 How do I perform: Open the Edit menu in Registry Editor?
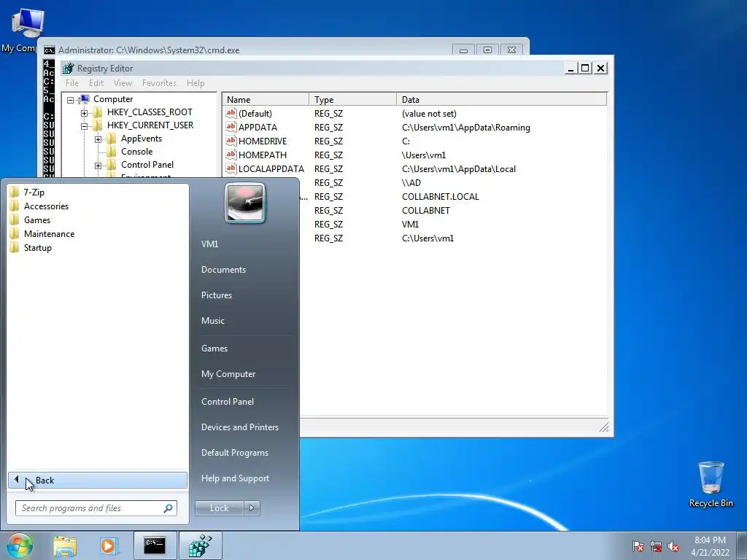pyautogui.click(x=96, y=83)
